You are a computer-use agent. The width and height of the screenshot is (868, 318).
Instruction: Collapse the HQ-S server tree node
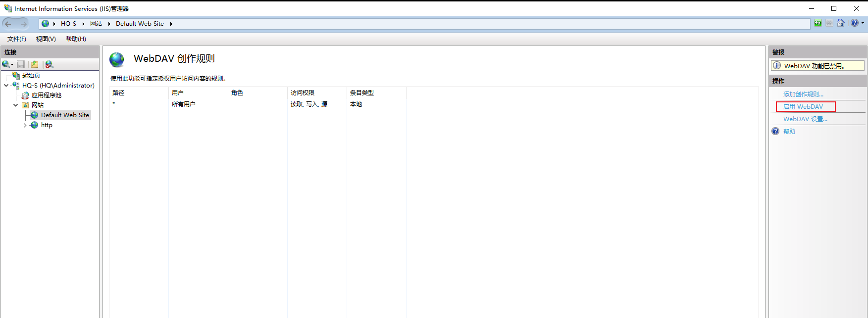[6, 86]
